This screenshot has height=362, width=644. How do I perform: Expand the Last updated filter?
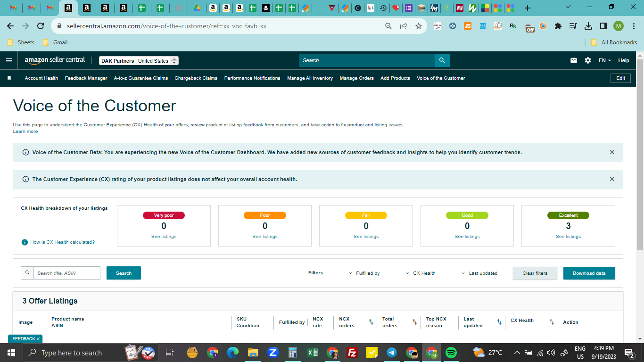(479, 273)
